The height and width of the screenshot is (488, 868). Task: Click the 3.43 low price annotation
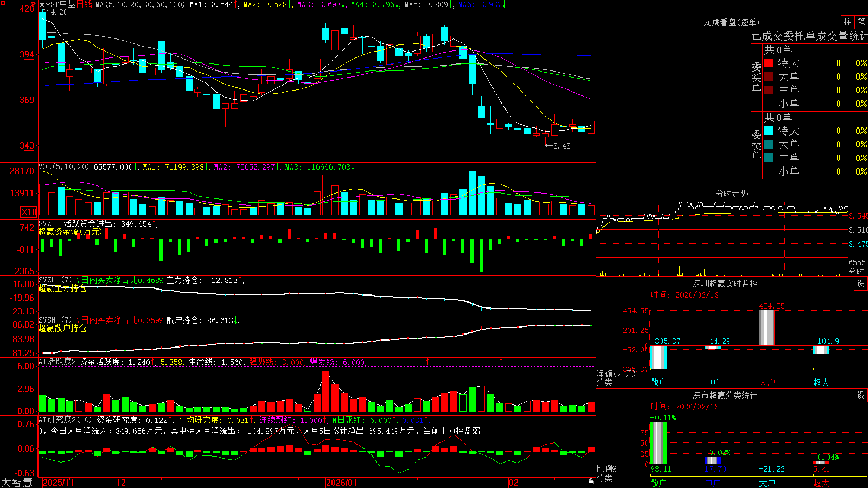(562, 146)
